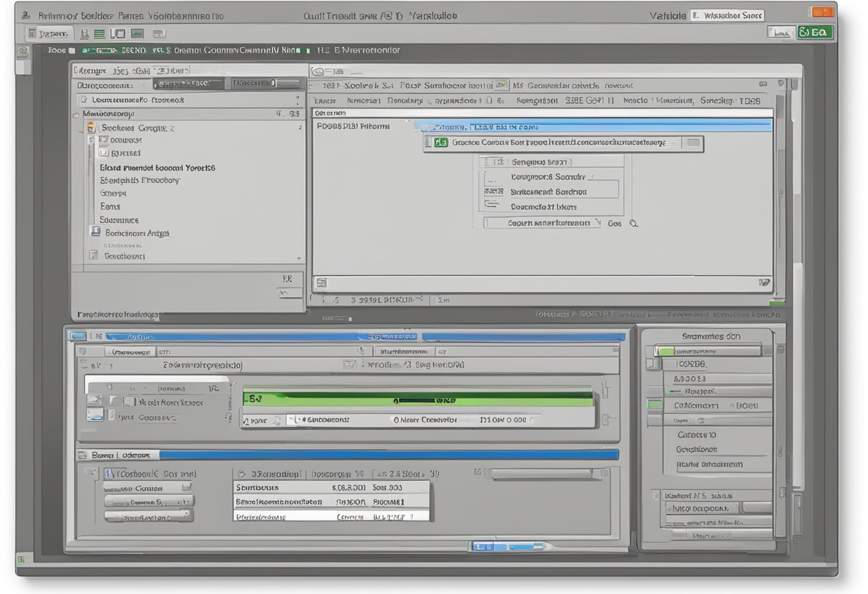The image size is (868, 594).
Task: Select the last item in the center popup list
Action: [542, 207]
